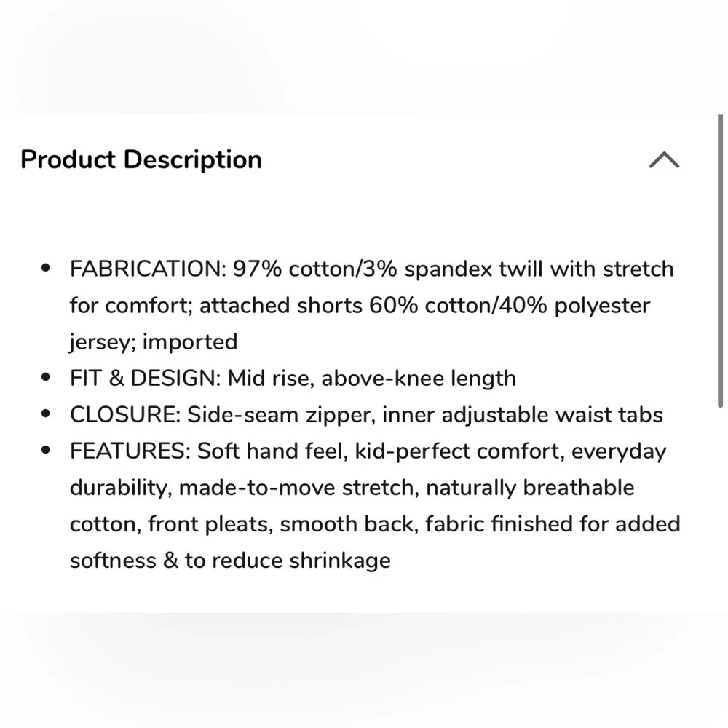The height and width of the screenshot is (728, 728).
Task: Click 'Mid rise, above-knee length' text
Action: (372, 378)
